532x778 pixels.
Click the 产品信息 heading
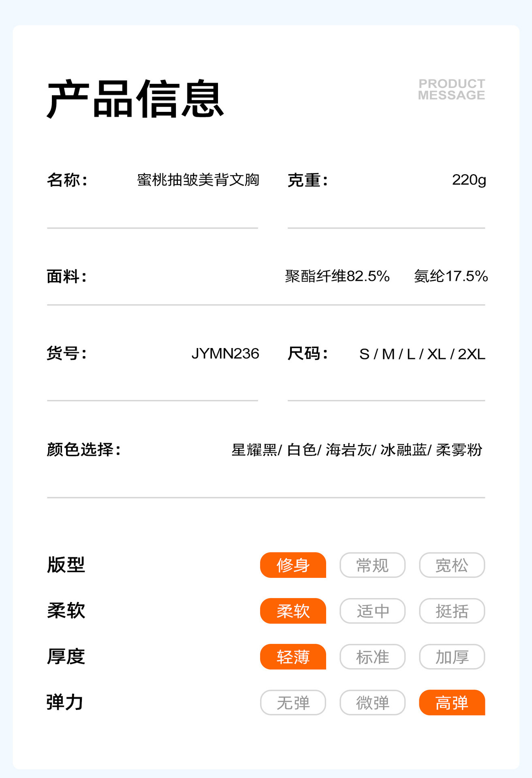(135, 99)
